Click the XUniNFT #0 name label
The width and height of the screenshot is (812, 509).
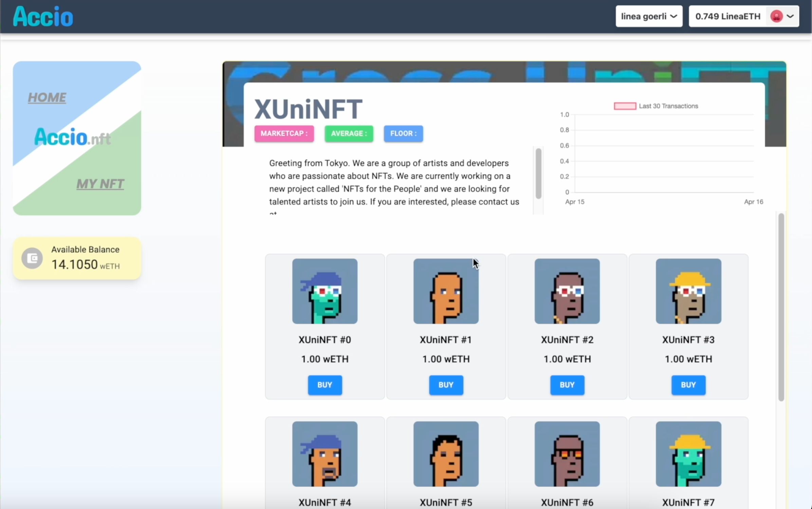(325, 340)
